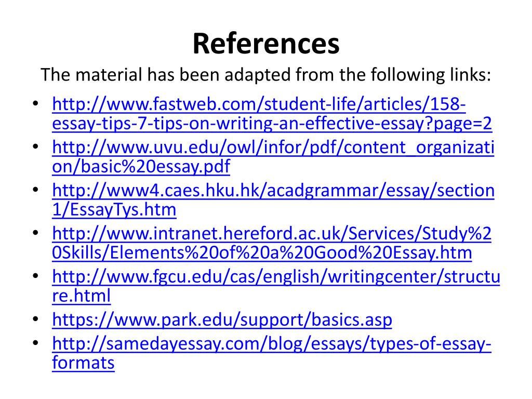
Task: Open the uvu.edu owl content_organization link
Action: click(273, 148)
